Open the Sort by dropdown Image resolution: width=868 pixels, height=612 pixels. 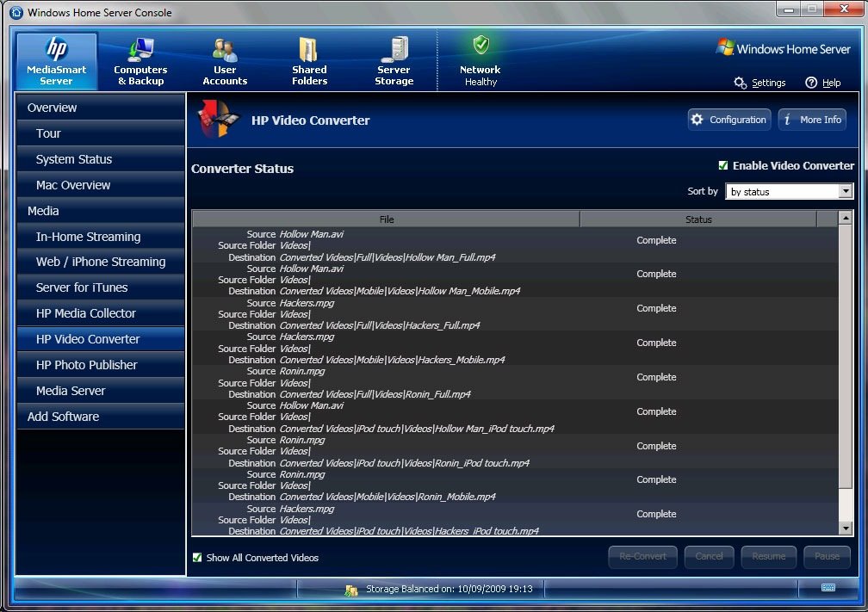[789, 191]
